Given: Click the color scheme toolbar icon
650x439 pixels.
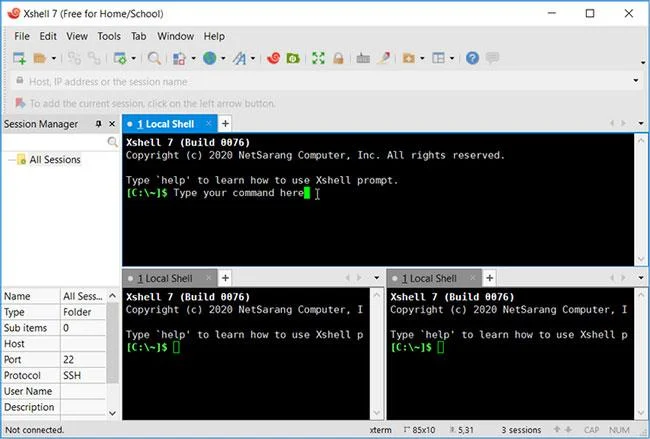Looking at the screenshot, I should click(x=179, y=58).
